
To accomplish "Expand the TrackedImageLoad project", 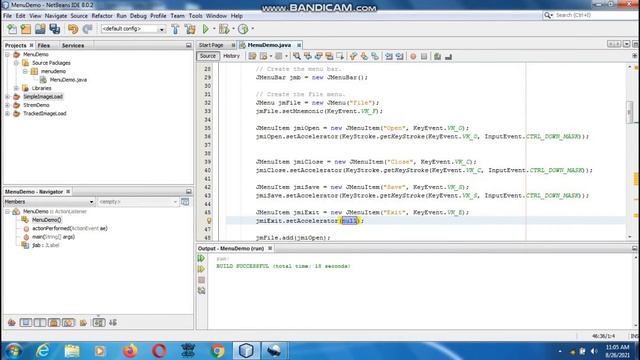I will 7,114.
